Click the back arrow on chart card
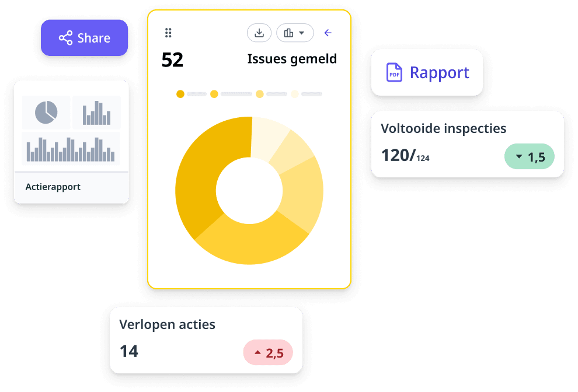The height and width of the screenshot is (392, 578). (x=328, y=33)
